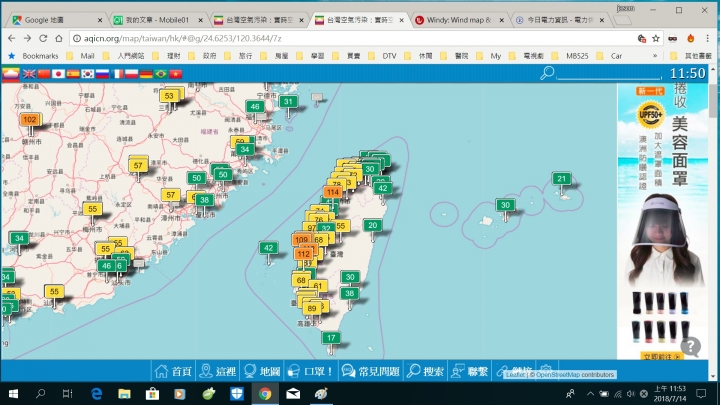Switch to the Germany flag language
Screen dimensions: 720x405
click(x=146, y=74)
